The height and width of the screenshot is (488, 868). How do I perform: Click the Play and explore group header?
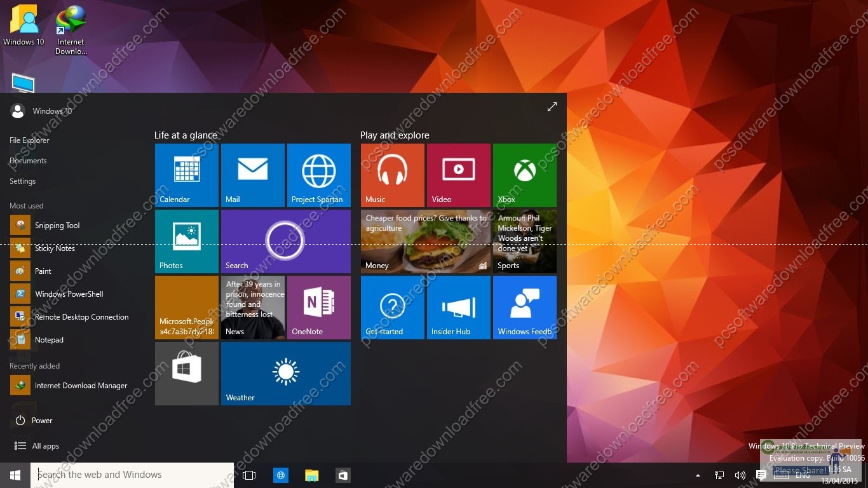click(x=395, y=135)
